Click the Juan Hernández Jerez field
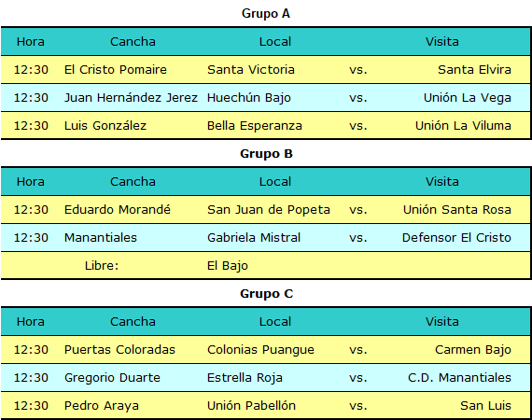532x420 pixels. coord(131,98)
